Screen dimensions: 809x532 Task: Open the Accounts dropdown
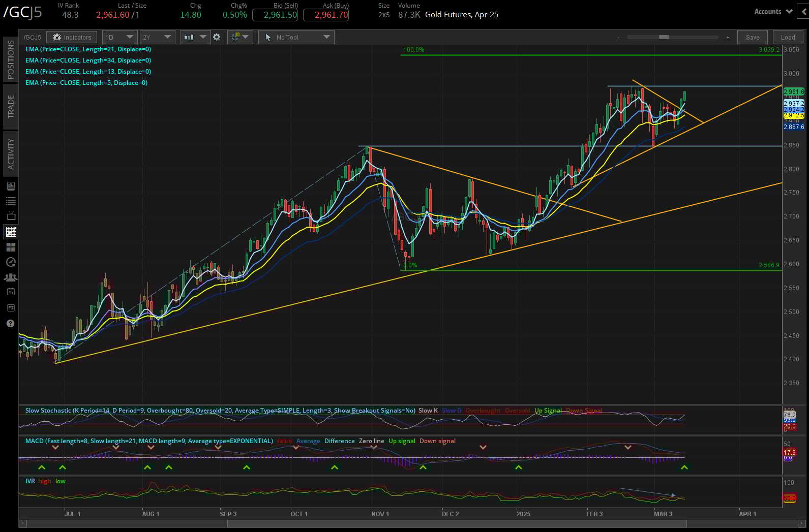pos(773,11)
